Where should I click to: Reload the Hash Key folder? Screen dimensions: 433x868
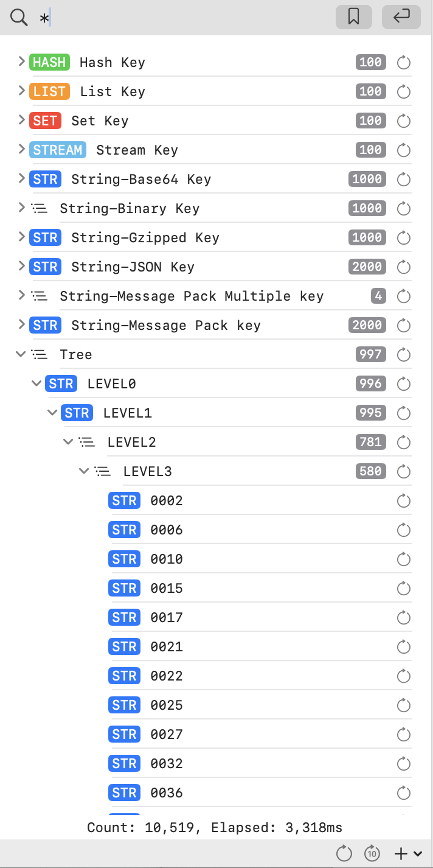[404, 62]
